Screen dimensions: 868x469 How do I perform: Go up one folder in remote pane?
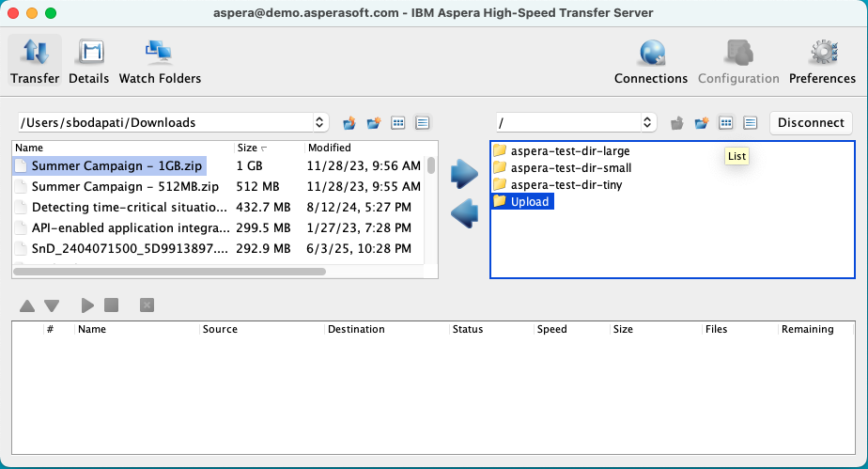(x=676, y=123)
